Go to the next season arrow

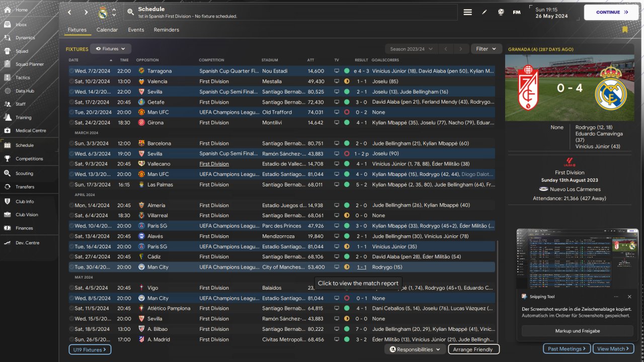pos(460,49)
